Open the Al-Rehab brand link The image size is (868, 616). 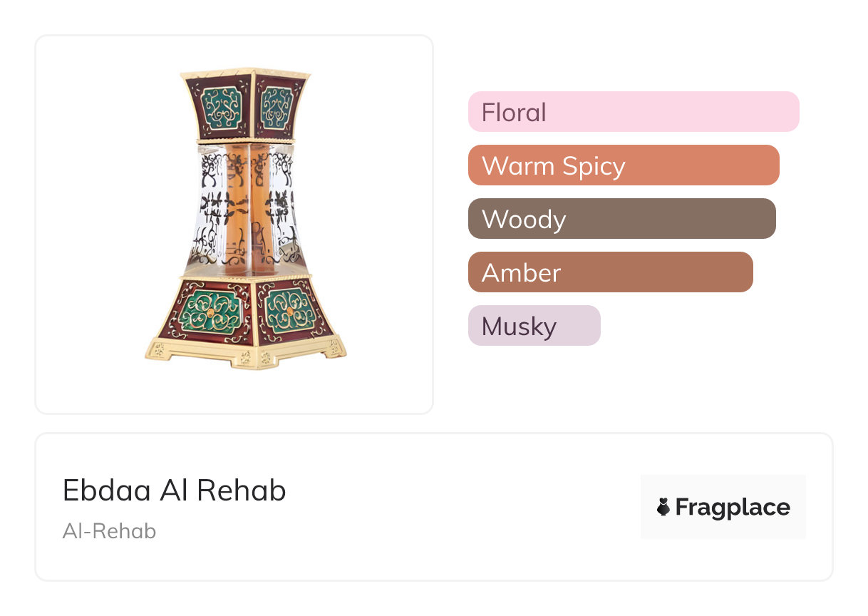tap(109, 531)
